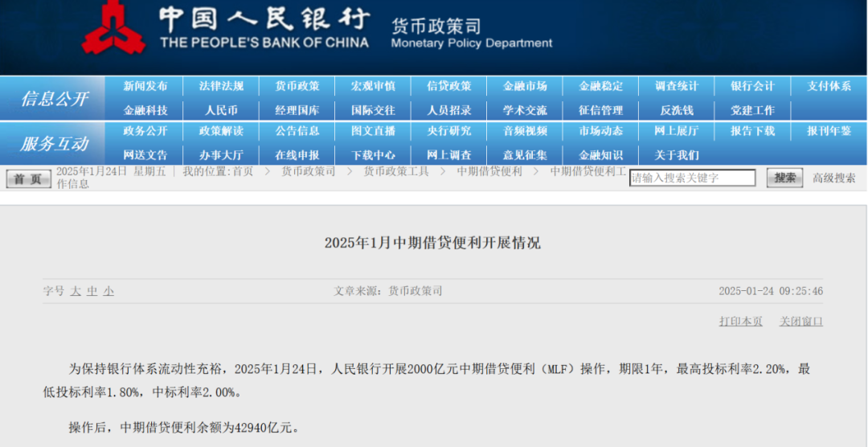Click the People's Bank of China logo

[x=113, y=29]
